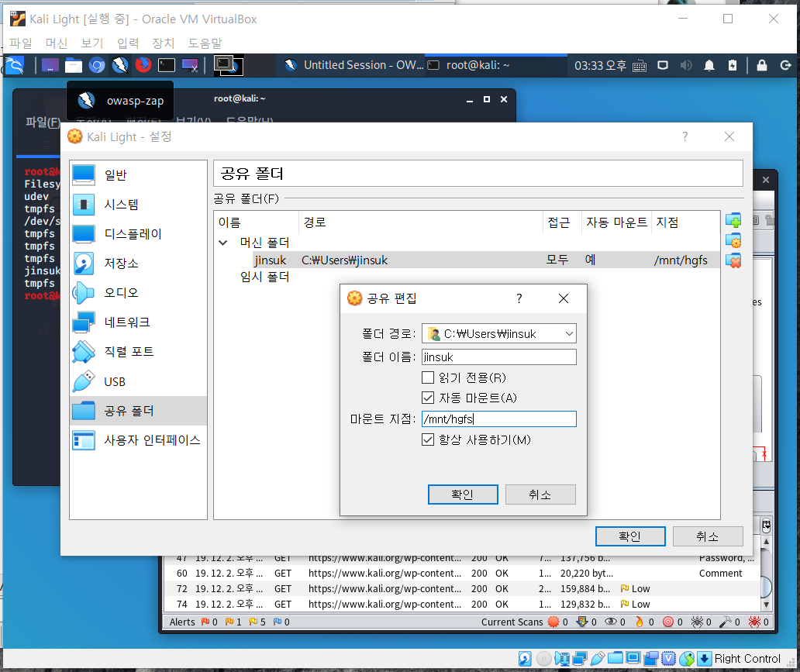
Task: Click the ZAP history row with ID 60
Action: click(x=462, y=574)
